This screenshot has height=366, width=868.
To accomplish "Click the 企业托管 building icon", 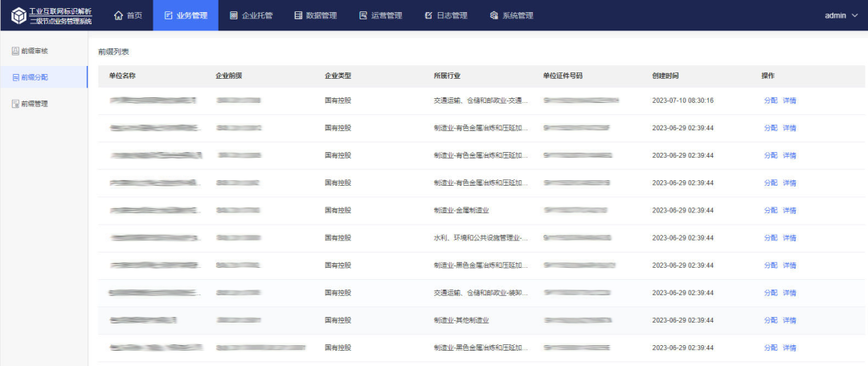I will pos(234,15).
